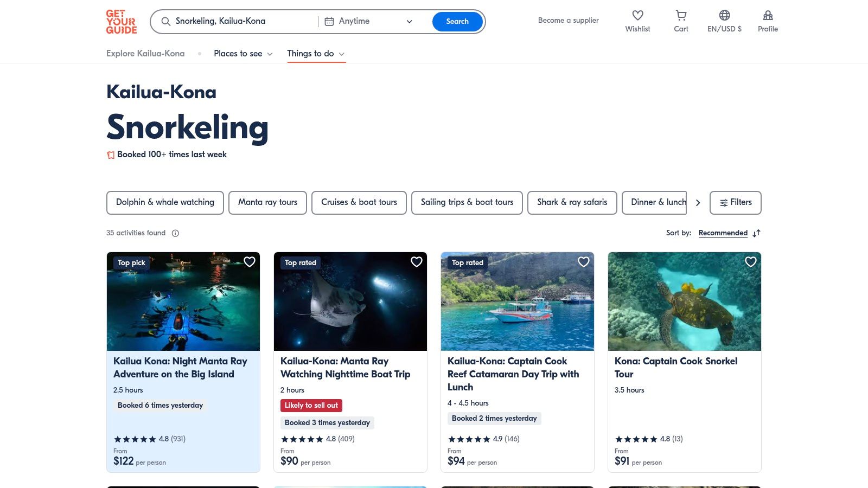Click the search magnifier icon
Viewport: 868px width, 488px height.
tap(166, 22)
